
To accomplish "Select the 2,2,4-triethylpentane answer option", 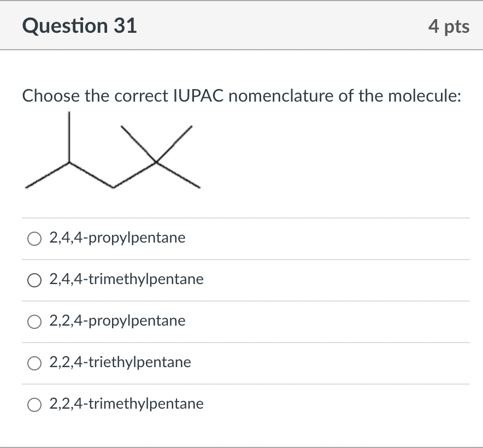I will pyautogui.click(x=34, y=362).
